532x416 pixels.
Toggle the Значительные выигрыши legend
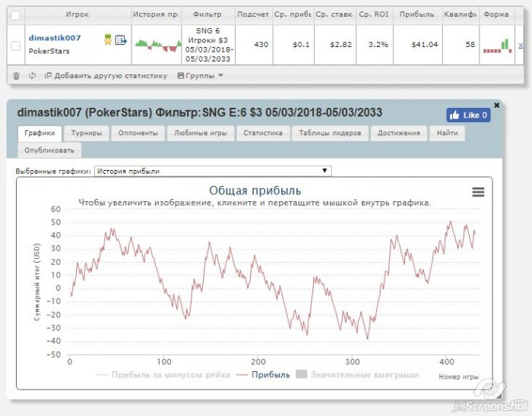(x=357, y=375)
